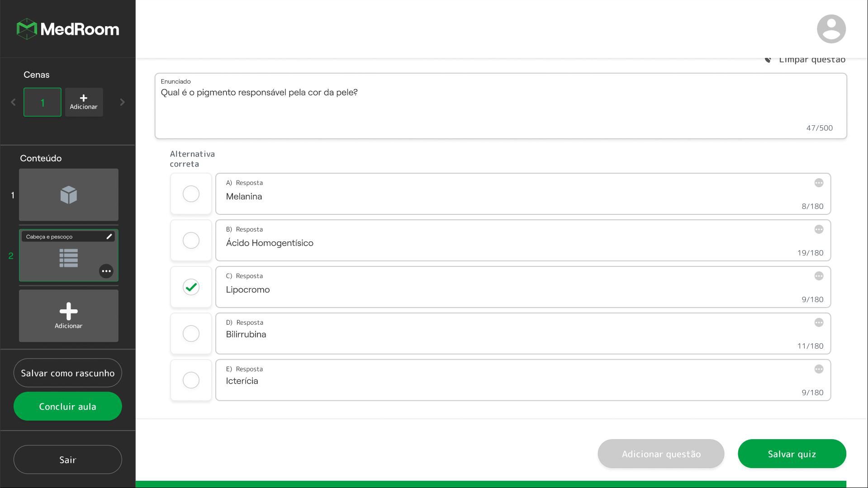Image resolution: width=868 pixels, height=488 pixels.
Task: Click Concluir aula button
Action: pos(68,406)
